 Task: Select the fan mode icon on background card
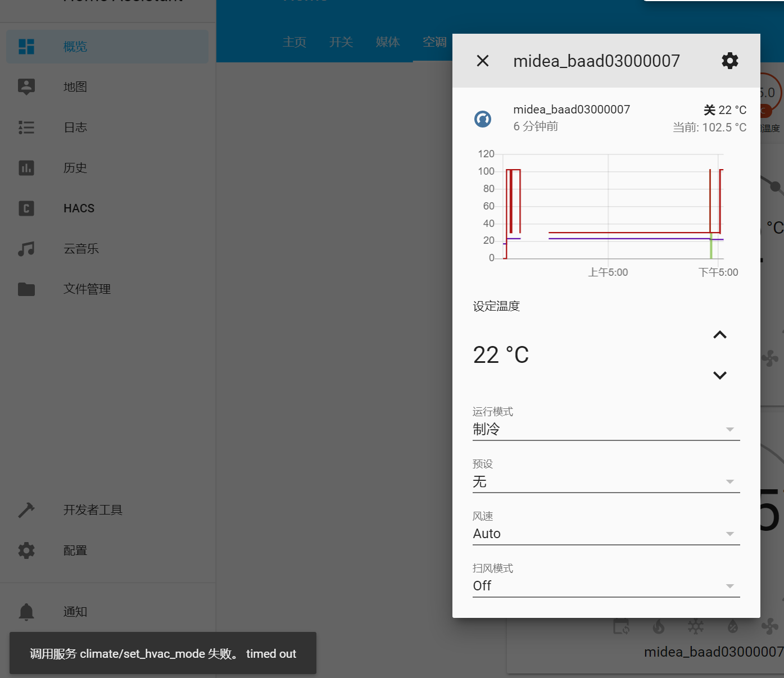coord(769,626)
